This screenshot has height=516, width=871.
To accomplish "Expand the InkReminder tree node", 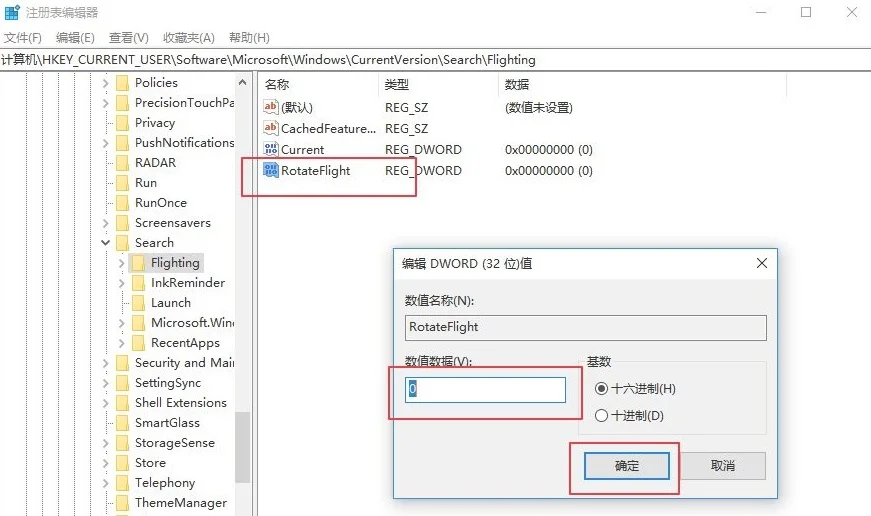I will click(122, 283).
